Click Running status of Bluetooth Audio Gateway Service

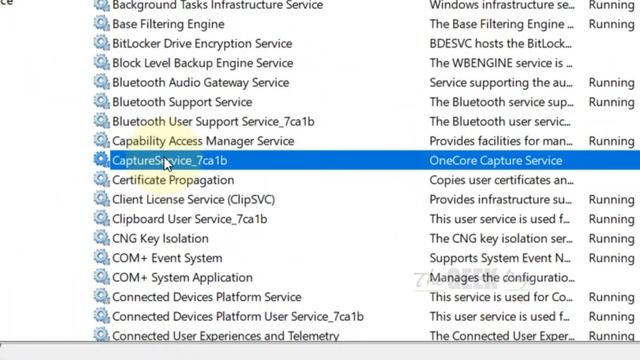[611, 83]
